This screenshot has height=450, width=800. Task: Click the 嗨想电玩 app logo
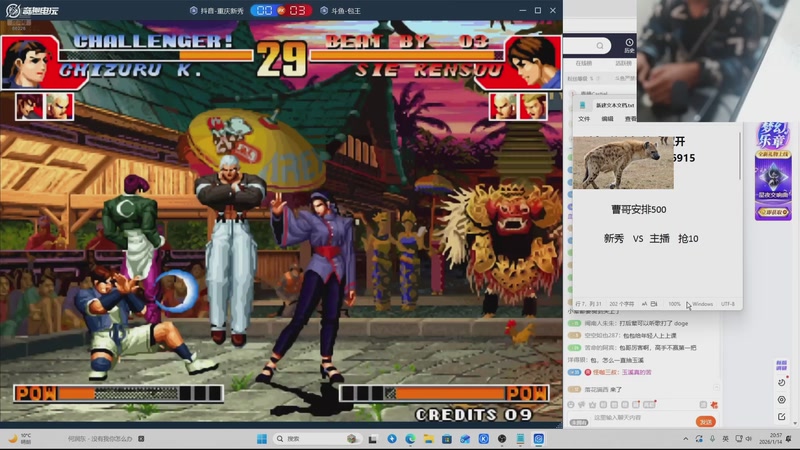(32, 10)
